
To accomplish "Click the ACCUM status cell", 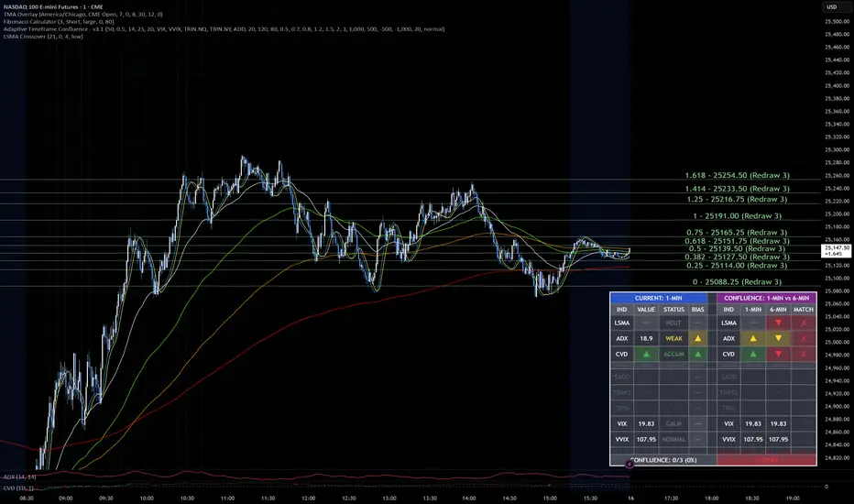I will 673,354.
